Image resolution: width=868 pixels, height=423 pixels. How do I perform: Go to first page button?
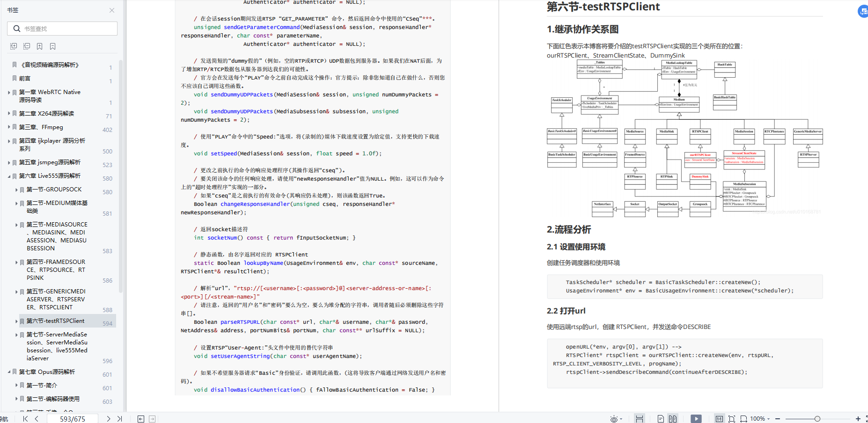[25, 419]
